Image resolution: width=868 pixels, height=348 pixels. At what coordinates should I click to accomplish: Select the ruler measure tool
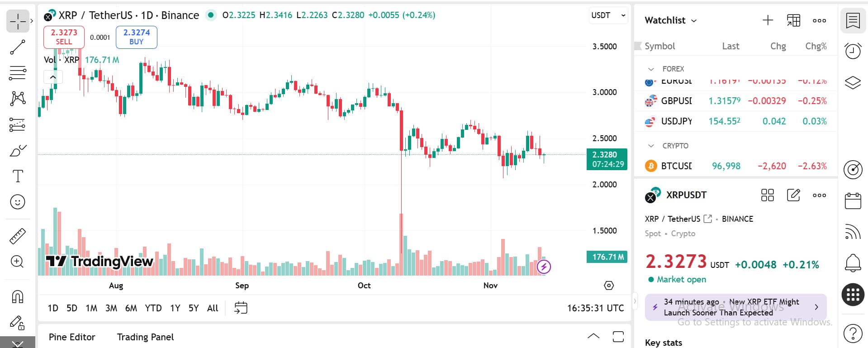(18, 236)
